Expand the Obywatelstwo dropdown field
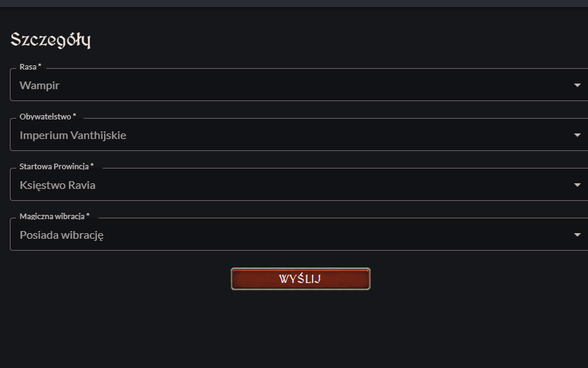 tap(299, 135)
